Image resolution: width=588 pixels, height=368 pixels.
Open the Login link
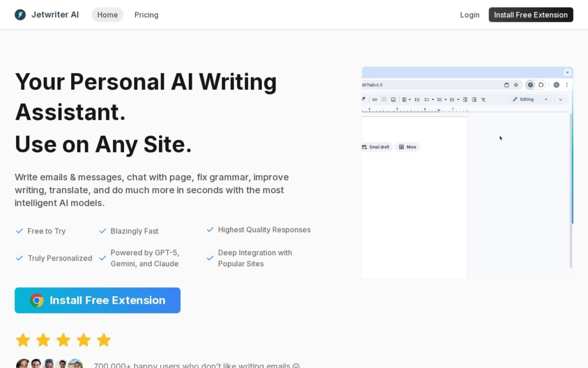click(470, 14)
